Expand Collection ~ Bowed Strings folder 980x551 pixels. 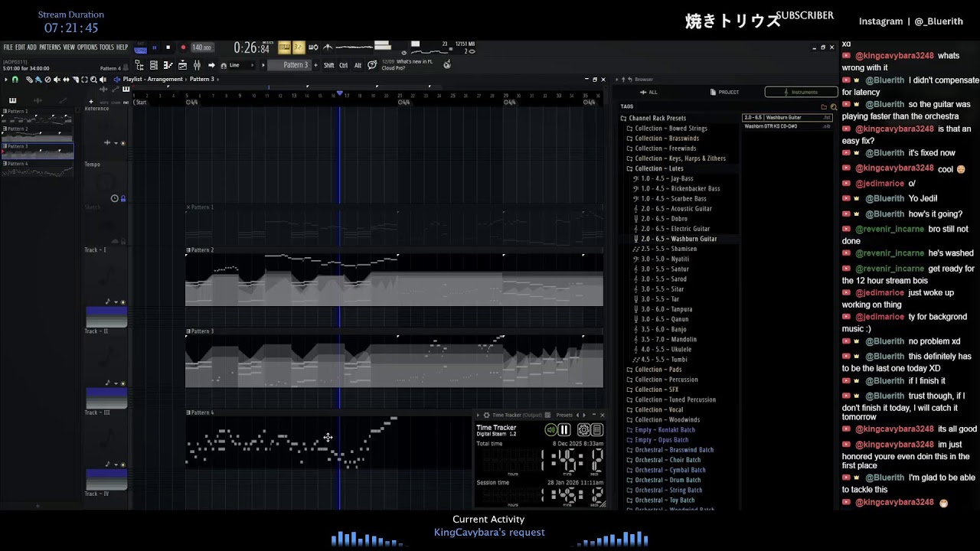pos(667,129)
